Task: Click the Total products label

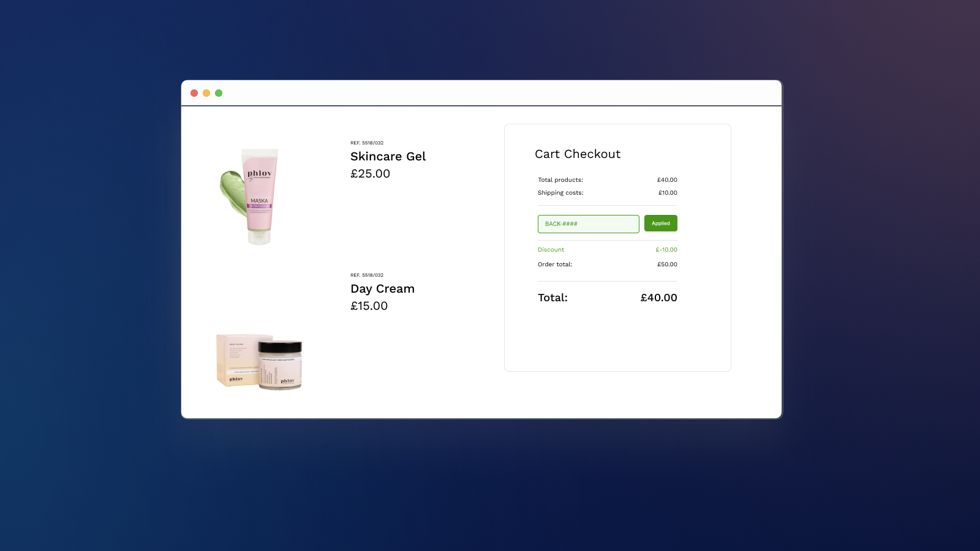Action: (560, 180)
